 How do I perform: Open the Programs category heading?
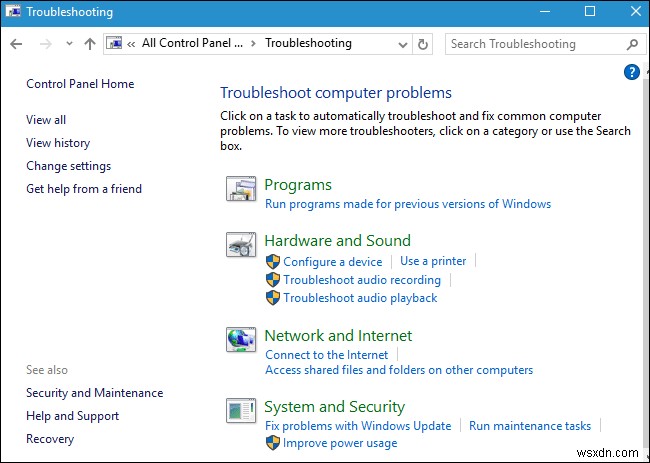pos(298,185)
